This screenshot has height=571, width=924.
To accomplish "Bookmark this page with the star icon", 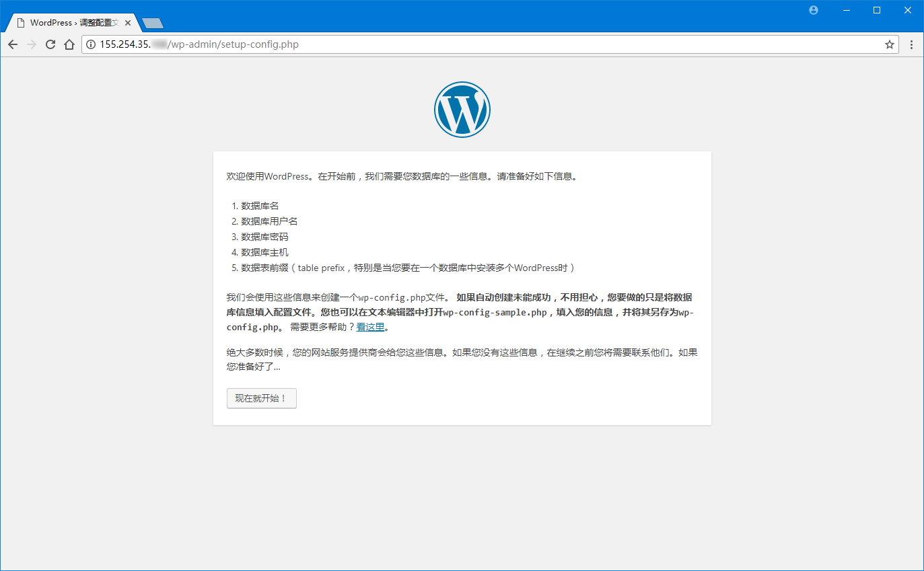I will point(890,45).
